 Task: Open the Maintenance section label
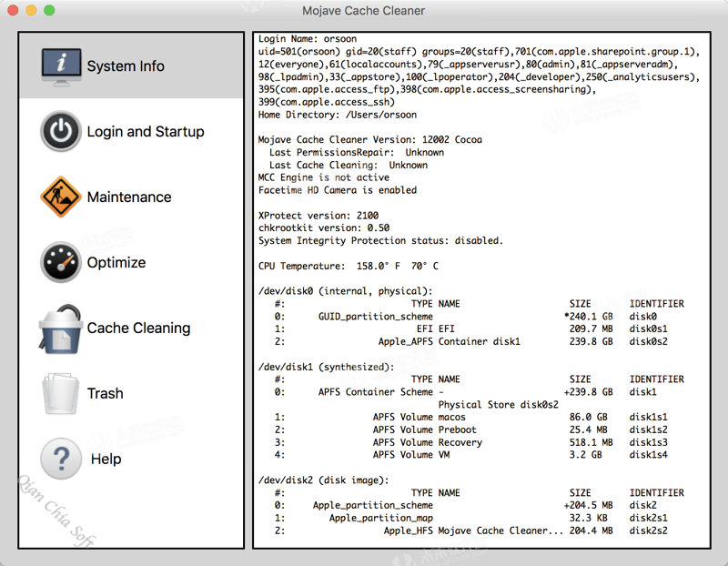pos(129,197)
